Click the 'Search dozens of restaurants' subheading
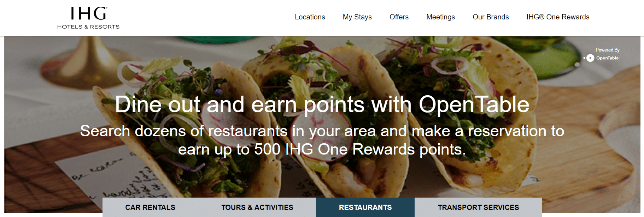This screenshot has height=217, width=644. pos(322,140)
